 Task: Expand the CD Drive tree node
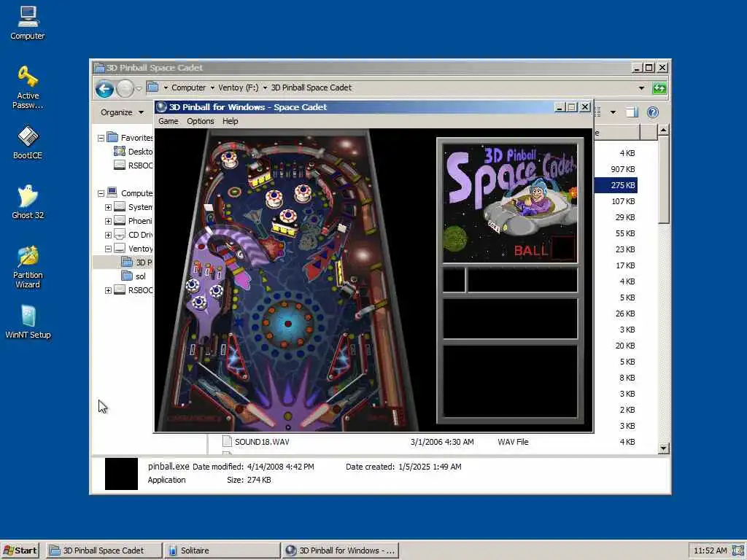[x=108, y=235]
